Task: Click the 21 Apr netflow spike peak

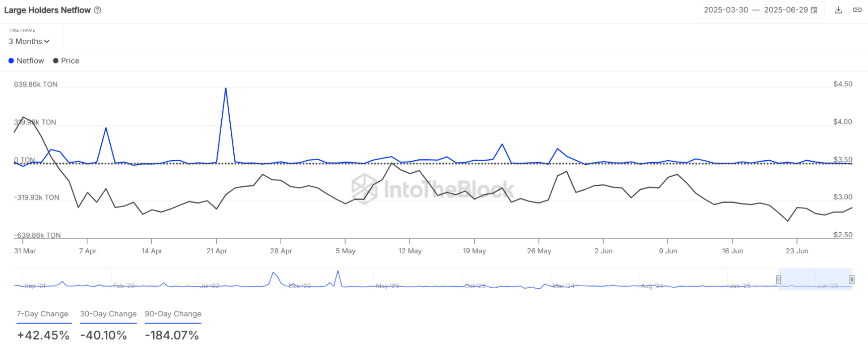Action: click(x=226, y=89)
